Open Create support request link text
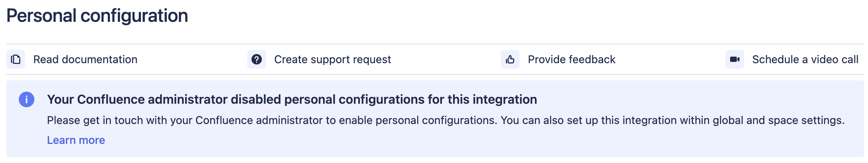Screen dimensions: 868x163 pyautogui.click(x=332, y=59)
